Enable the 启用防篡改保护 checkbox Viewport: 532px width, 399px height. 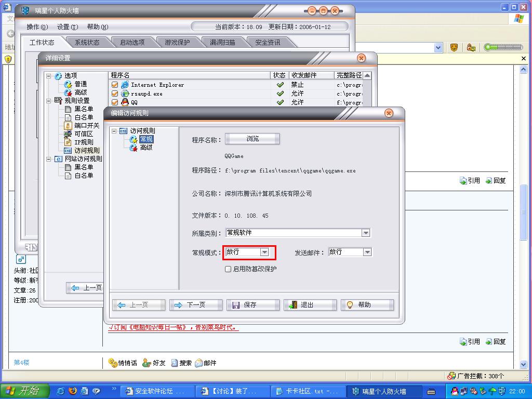tap(228, 269)
